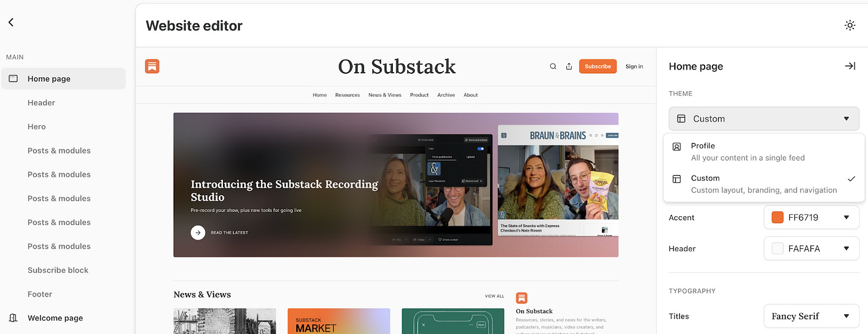Click Introducing the Substack Recording Studio headline
Image resolution: width=868 pixels, height=334 pixels.
284,191
